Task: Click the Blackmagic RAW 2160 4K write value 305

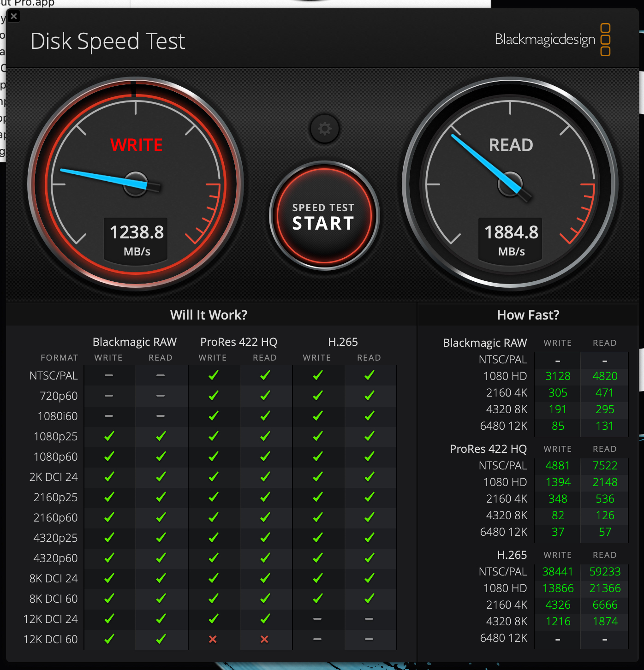Action: (558, 393)
